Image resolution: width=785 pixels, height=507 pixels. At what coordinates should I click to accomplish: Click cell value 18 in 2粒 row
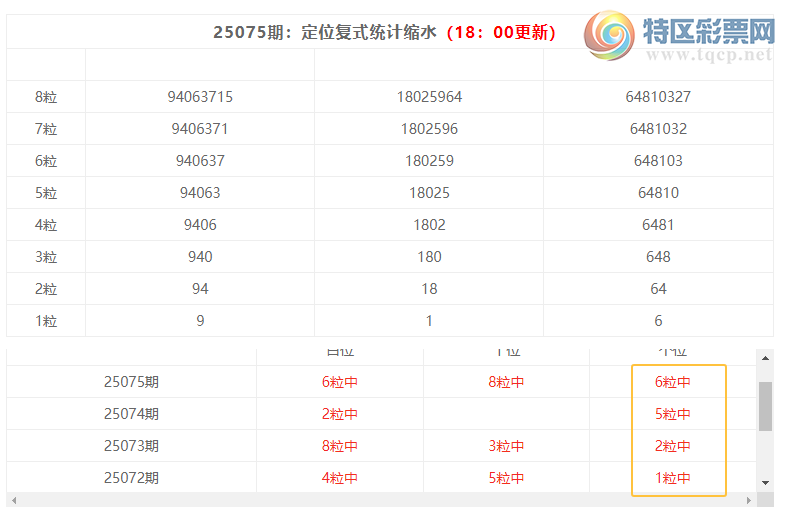click(x=430, y=289)
